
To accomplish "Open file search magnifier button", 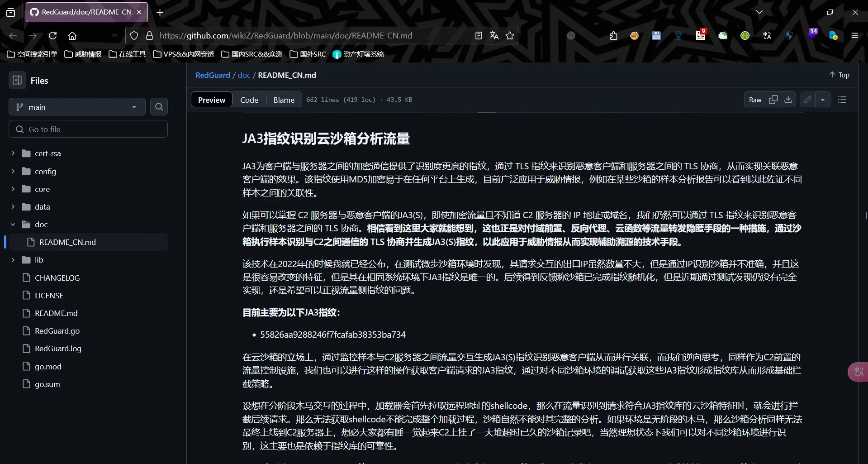I will [x=159, y=107].
